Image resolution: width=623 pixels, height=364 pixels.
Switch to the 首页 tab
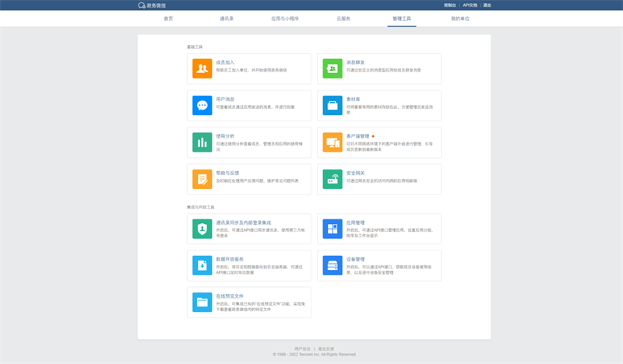click(x=168, y=18)
